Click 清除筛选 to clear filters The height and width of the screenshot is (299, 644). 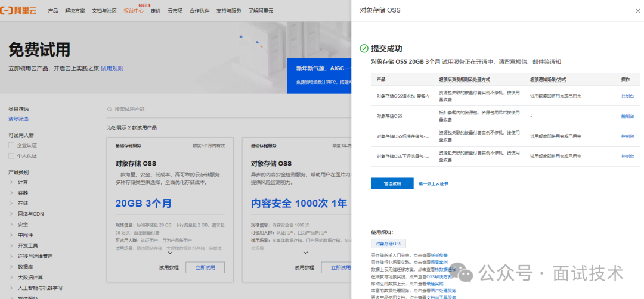tap(18, 119)
